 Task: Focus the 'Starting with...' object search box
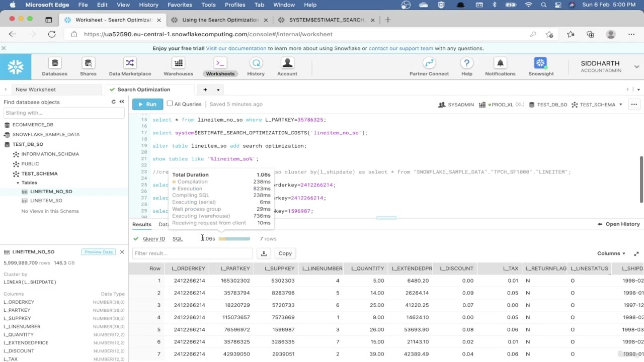[64, 113]
